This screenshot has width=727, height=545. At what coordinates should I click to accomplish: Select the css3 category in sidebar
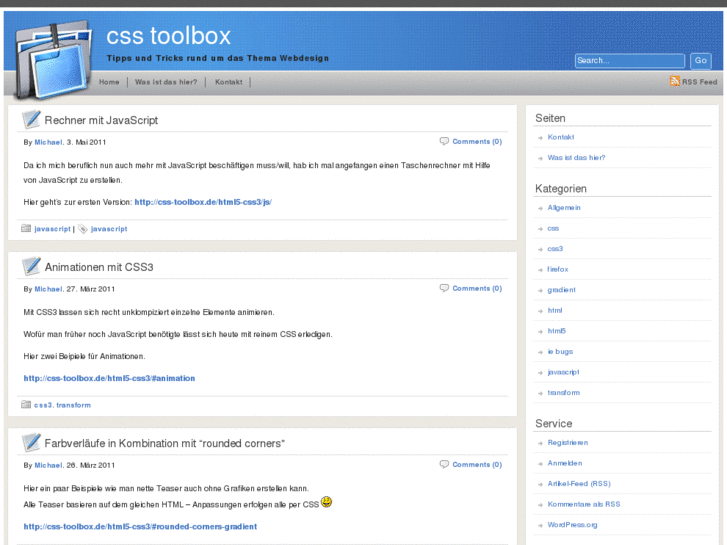[x=555, y=249]
